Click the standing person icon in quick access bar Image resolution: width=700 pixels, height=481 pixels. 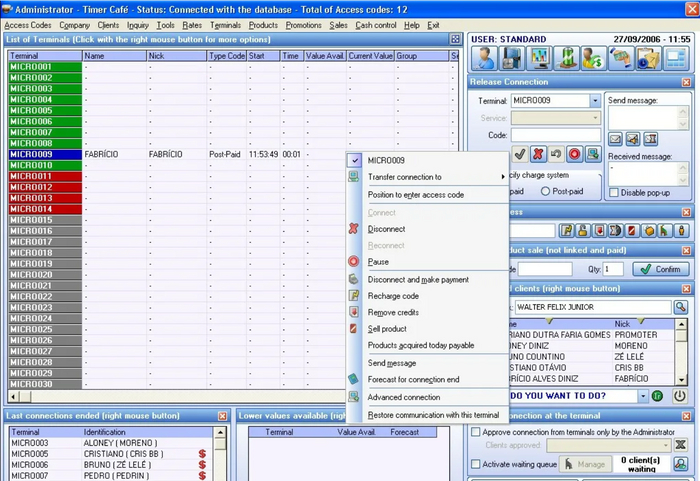click(682, 231)
